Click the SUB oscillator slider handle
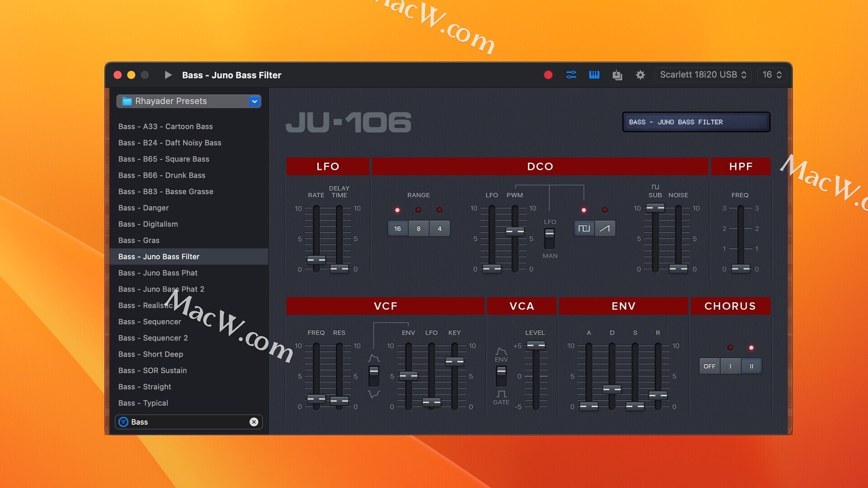The width and height of the screenshot is (868, 488). [655, 208]
